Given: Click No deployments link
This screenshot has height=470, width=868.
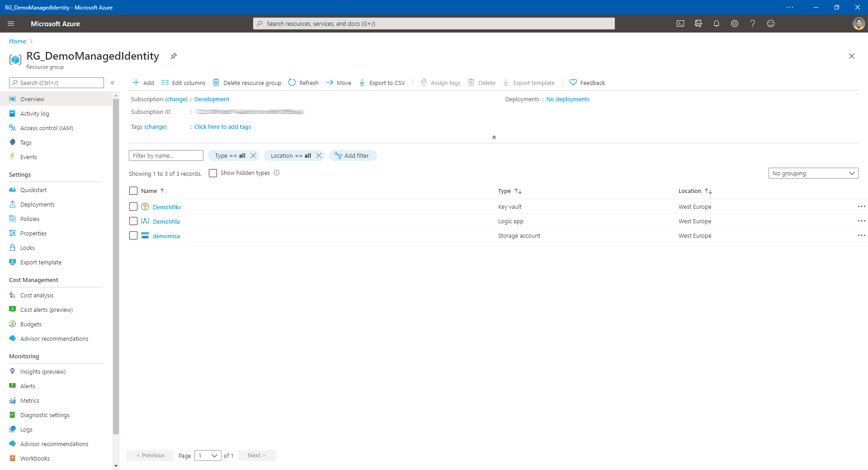Looking at the screenshot, I should [x=568, y=99].
